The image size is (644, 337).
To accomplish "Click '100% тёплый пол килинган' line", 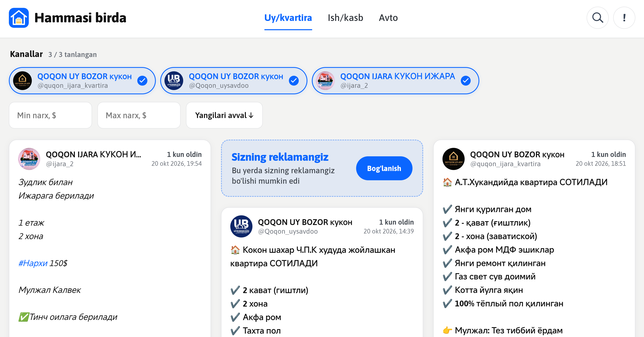I will [x=509, y=304].
